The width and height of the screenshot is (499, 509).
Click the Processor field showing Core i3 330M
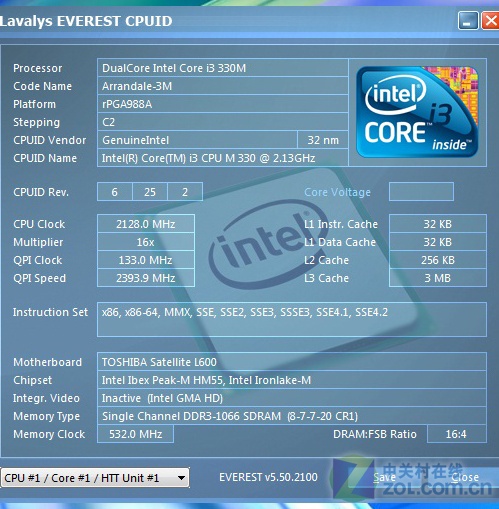coord(223,68)
